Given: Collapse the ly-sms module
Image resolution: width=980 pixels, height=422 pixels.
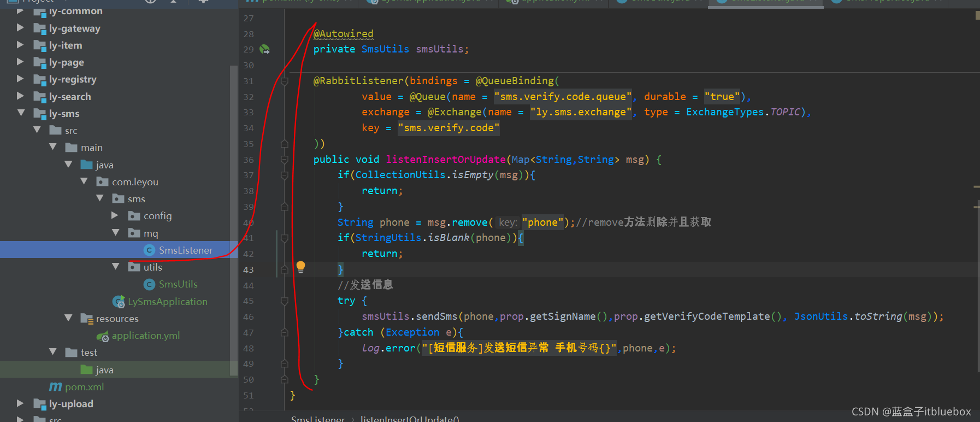Looking at the screenshot, I should coord(21,113).
